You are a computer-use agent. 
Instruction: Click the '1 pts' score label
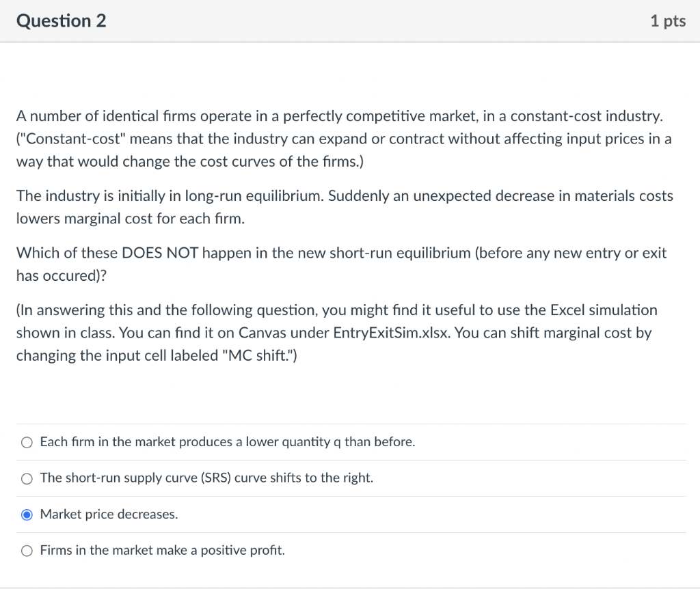(x=667, y=21)
